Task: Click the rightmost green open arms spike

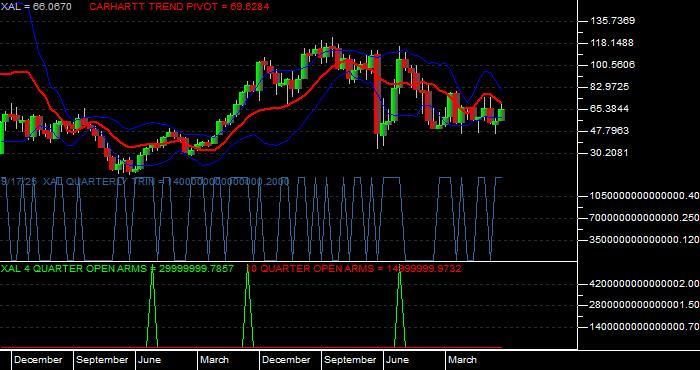Action: (x=400, y=309)
